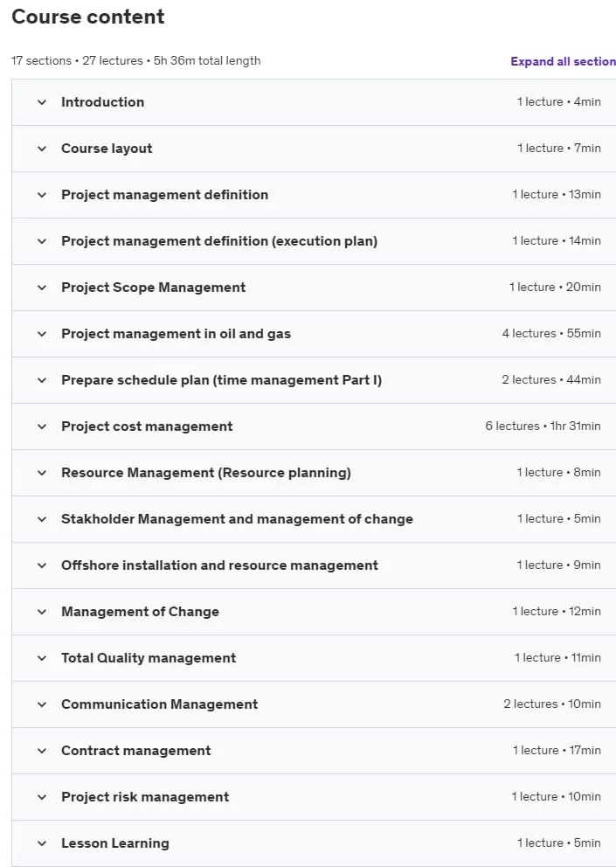
Task: Click chevron for Project cost management
Action: point(42,427)
